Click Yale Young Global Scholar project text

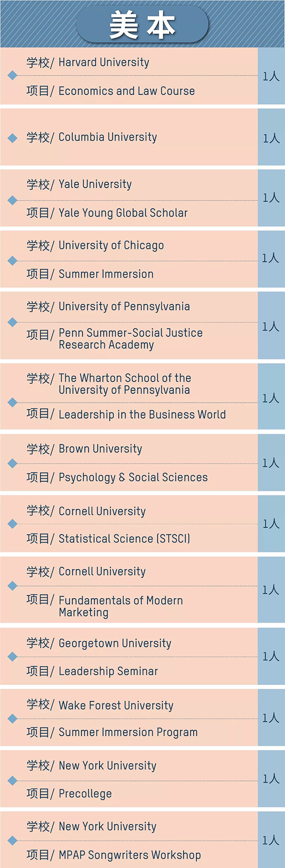coord(123,213)
